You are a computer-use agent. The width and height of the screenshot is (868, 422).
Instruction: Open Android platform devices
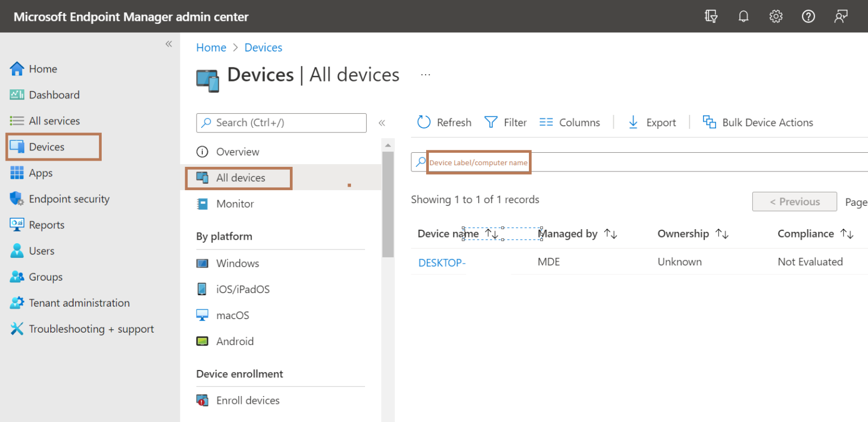coord(235,342)
